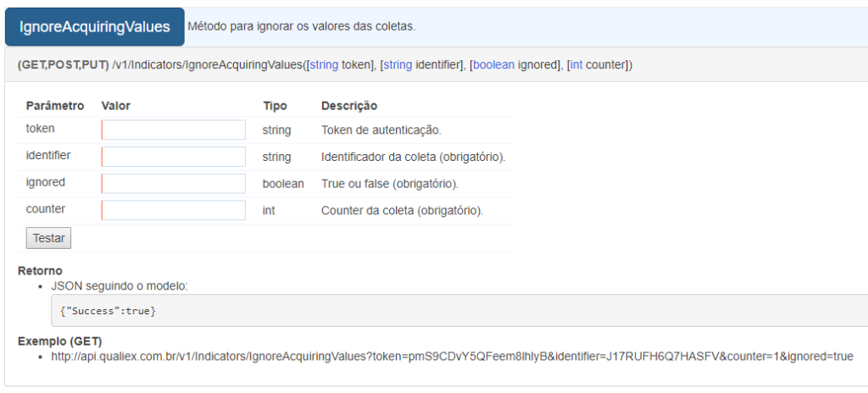The image size is (868, 393).
Task: Click the Valor column header
Action: pyautogui.click(x=115, y=106)
